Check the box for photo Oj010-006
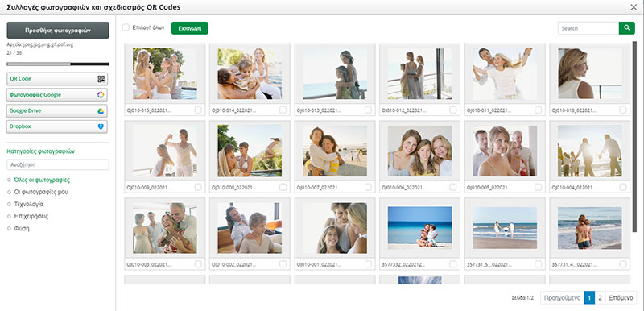 point(453,187)
